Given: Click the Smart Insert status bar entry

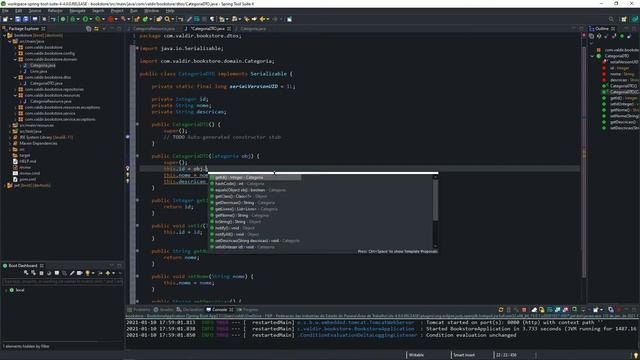Looking at the screenshot, I should [x=464, y=355].
